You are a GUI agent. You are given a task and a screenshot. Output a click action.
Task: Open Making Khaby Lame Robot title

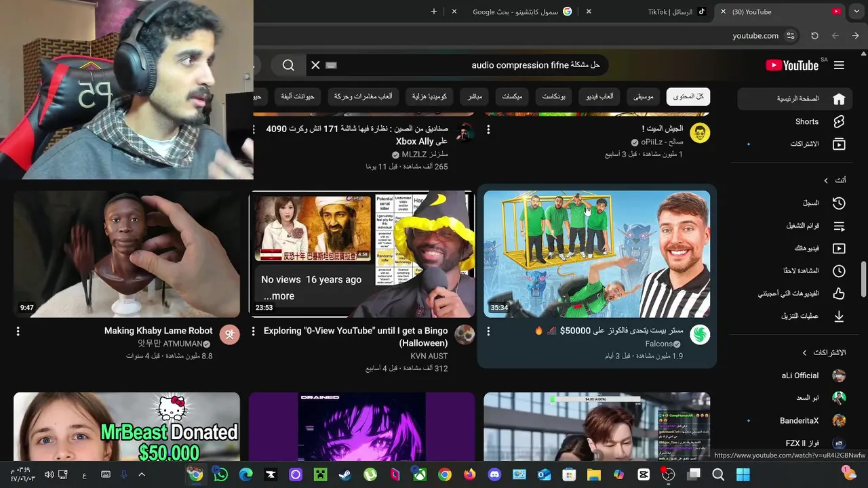(159, 331)
